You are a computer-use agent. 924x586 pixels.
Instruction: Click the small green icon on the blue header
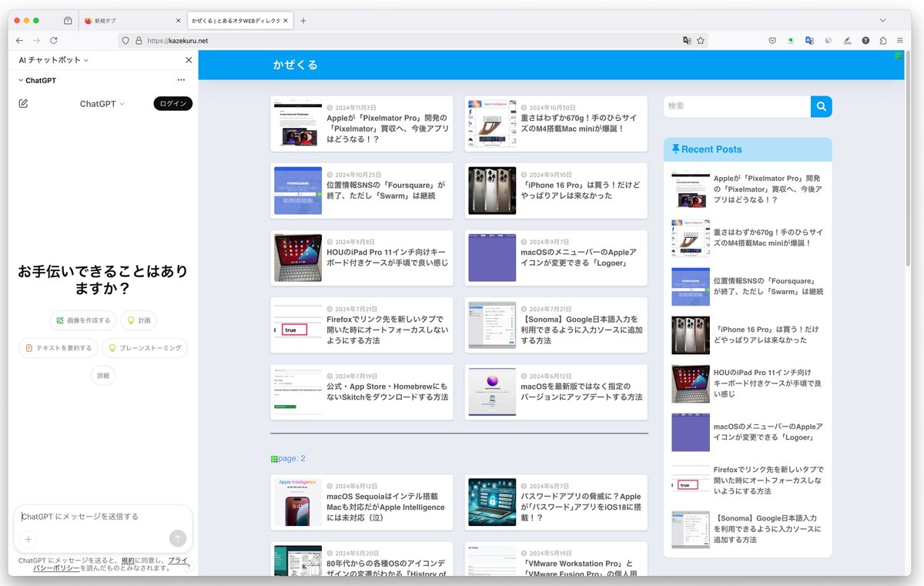[898, 55]
